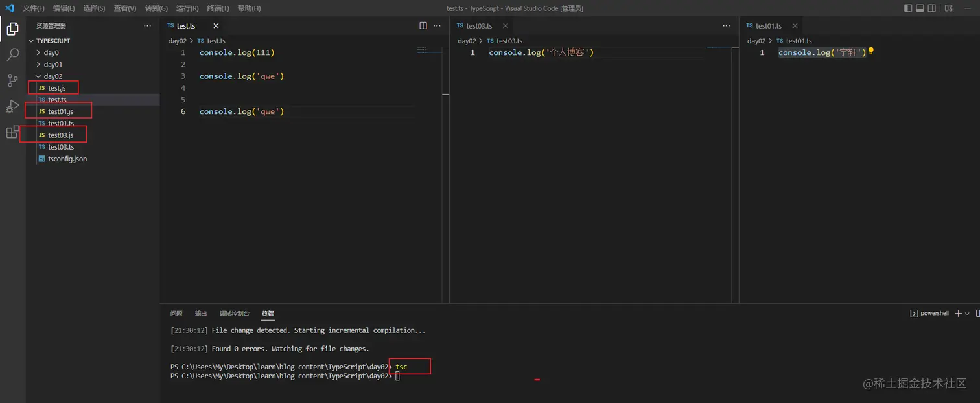The height and width of the screenshot is (403, 980).
Task: Open the 终端(T) menu
Action: point(218,8)
